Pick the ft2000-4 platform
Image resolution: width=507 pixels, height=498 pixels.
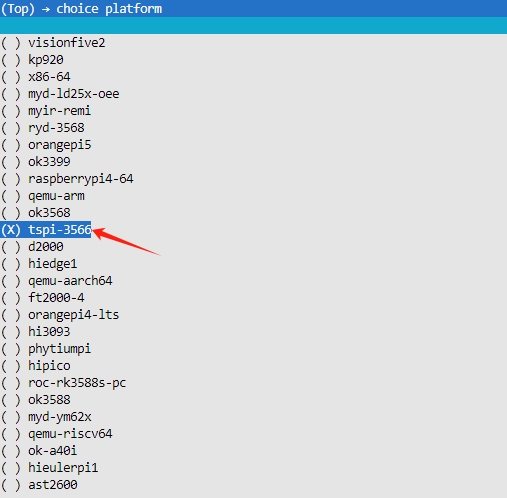click(43, 298)
